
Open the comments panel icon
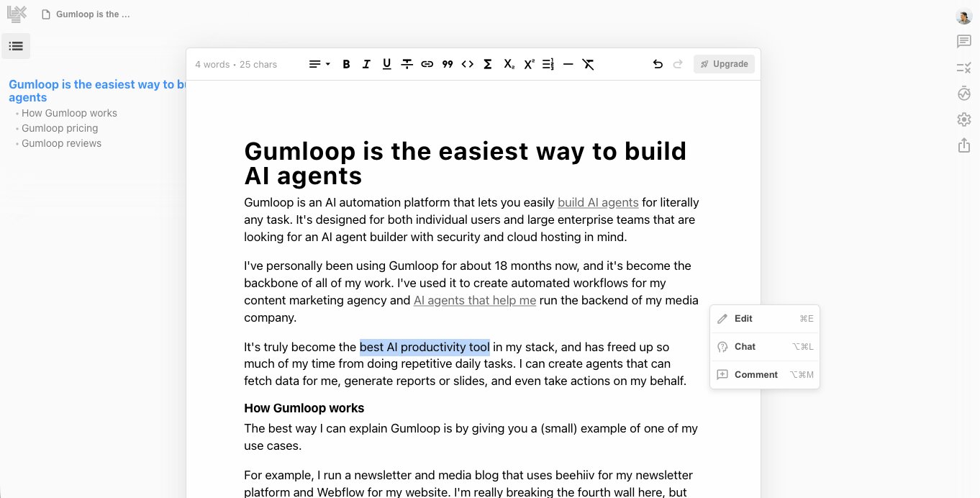click(x=964, y=42)
